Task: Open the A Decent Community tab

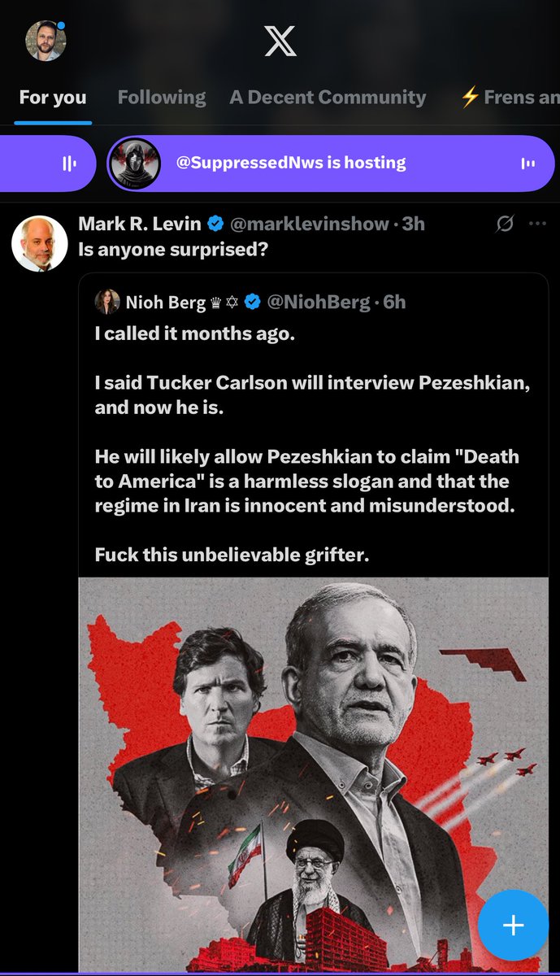Action: pyautogui.click(x=328, y=98)
